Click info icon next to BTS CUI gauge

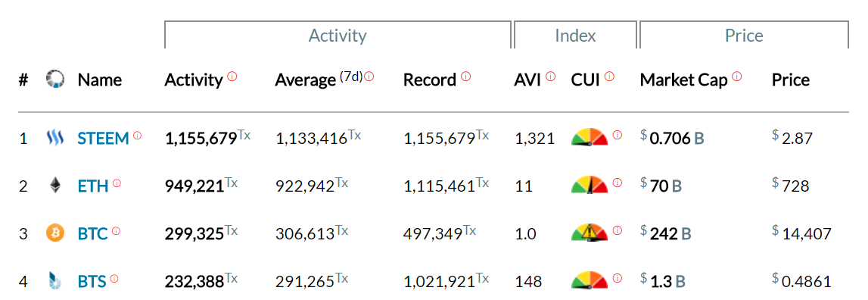[618, 278]
